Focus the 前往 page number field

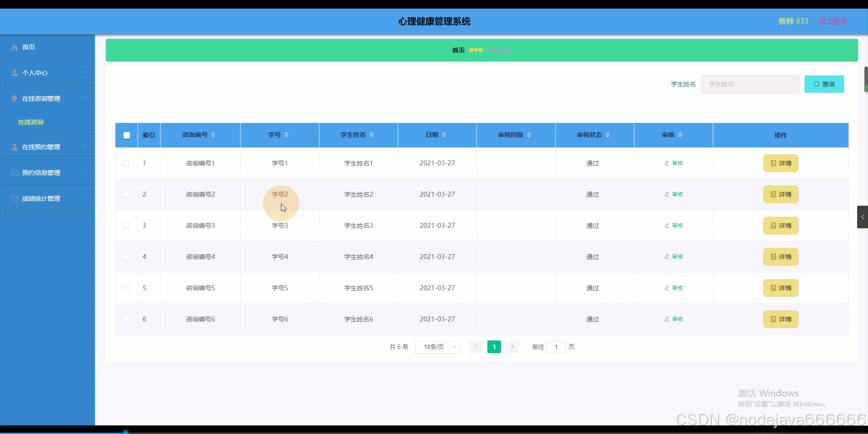pos(556,347)
